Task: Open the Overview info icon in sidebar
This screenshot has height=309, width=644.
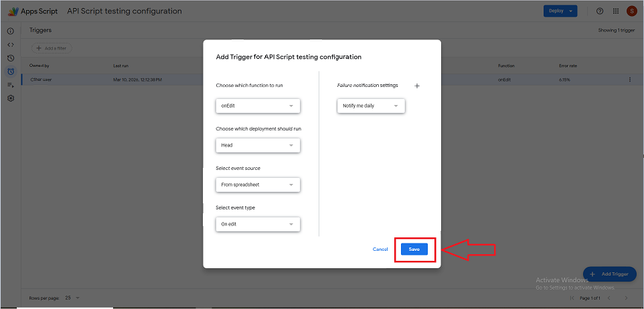Action: pos(11,31)
